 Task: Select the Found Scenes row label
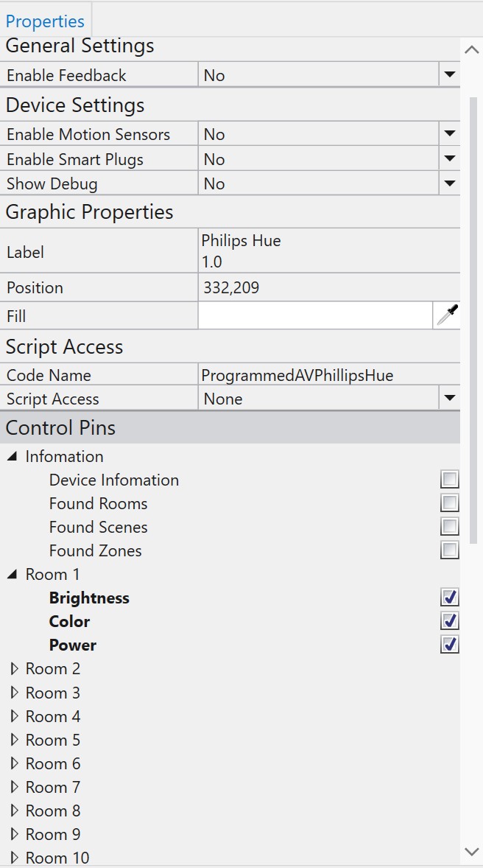[x=99, y=527]
